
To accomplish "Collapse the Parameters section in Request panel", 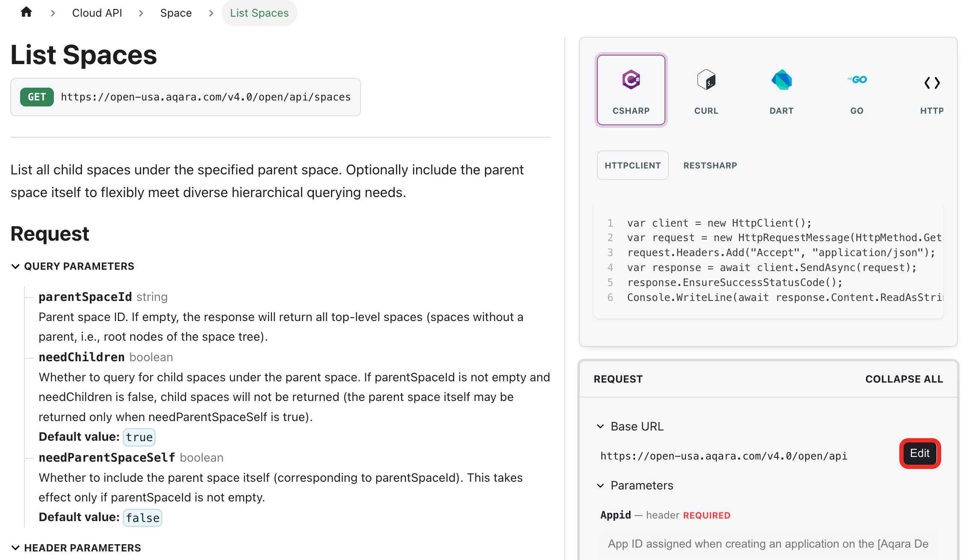I will [600, 486].
